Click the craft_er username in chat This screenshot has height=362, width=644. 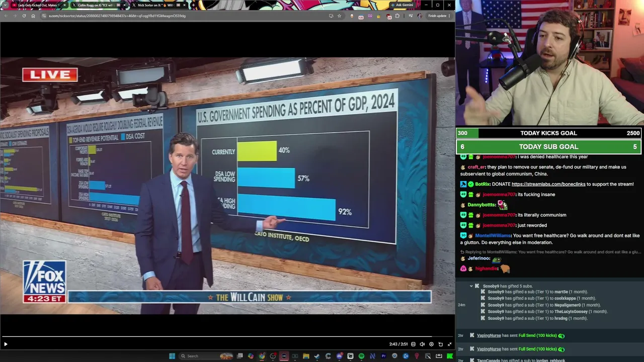click(x=476, y=167)
